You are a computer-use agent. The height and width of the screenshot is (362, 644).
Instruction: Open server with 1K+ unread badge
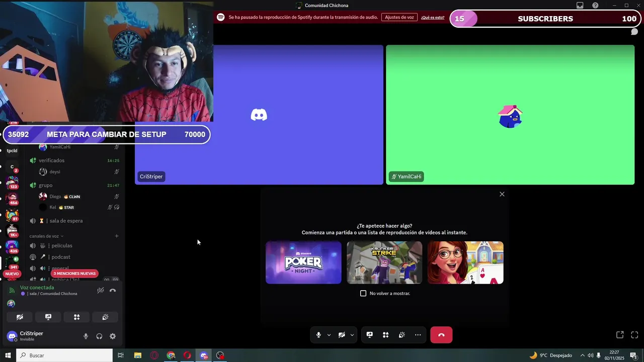tap(12, 231)
